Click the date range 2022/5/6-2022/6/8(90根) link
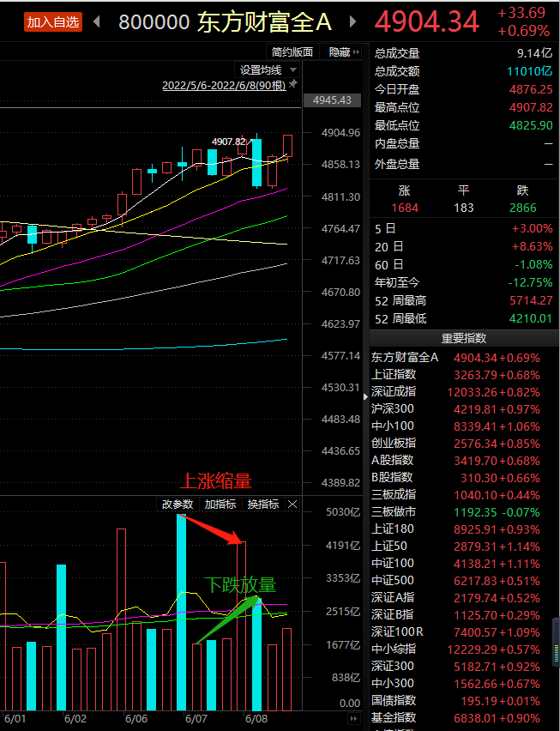Viewport: 560px width, 731px height. (x=224, y=86)
